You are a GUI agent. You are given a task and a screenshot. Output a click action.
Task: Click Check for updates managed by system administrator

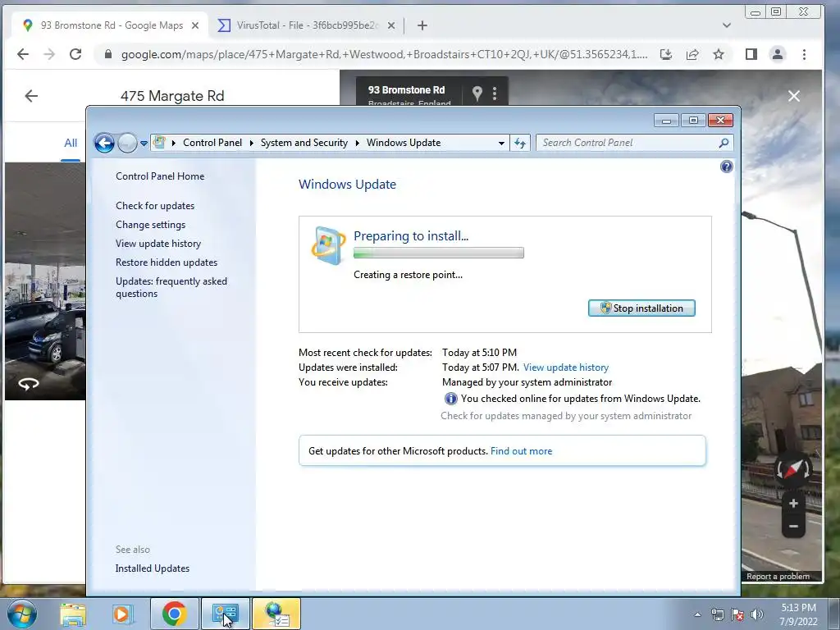point(566,416)
